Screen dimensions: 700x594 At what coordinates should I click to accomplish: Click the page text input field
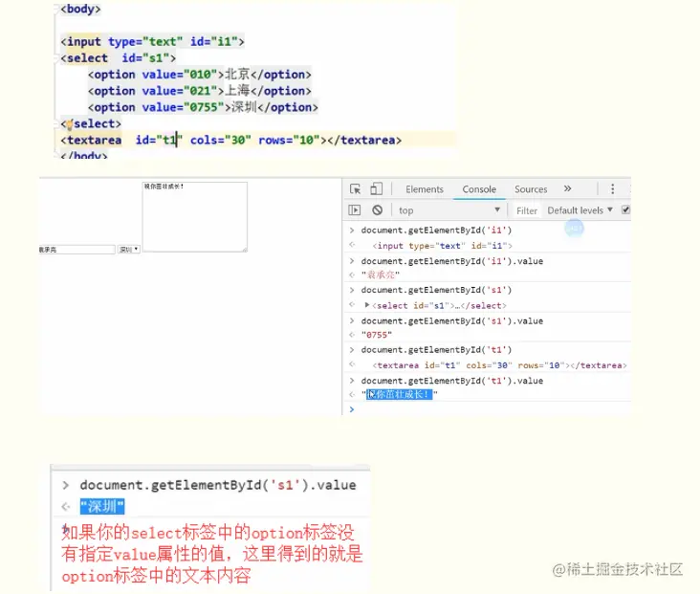77,250
